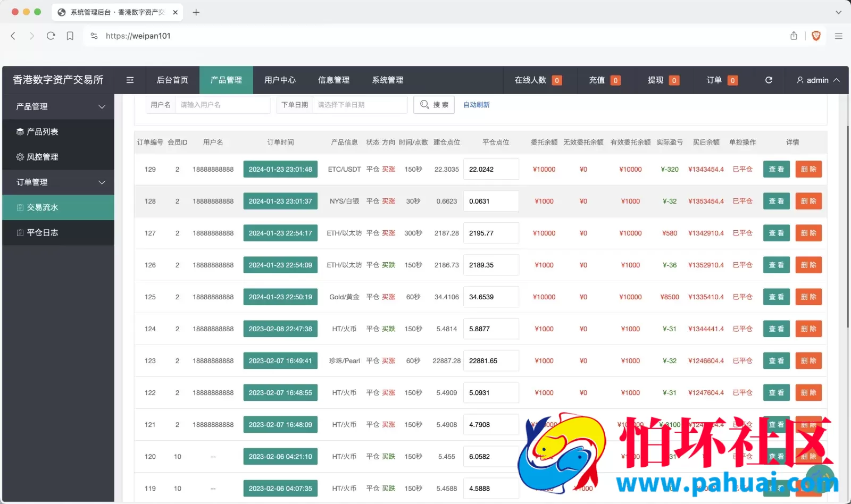851x504 pixels.
Task: Click 删除 for order 126
Action: pyautogui.click(x=808, y=265)
